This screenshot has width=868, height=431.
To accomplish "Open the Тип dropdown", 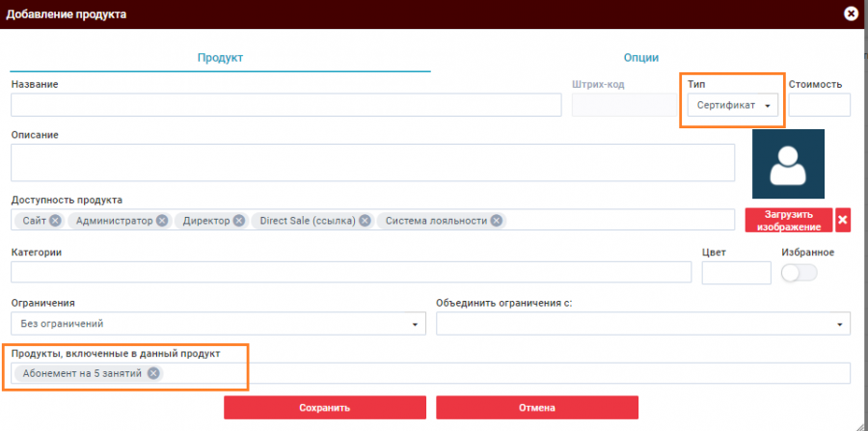I will point(731,105).
